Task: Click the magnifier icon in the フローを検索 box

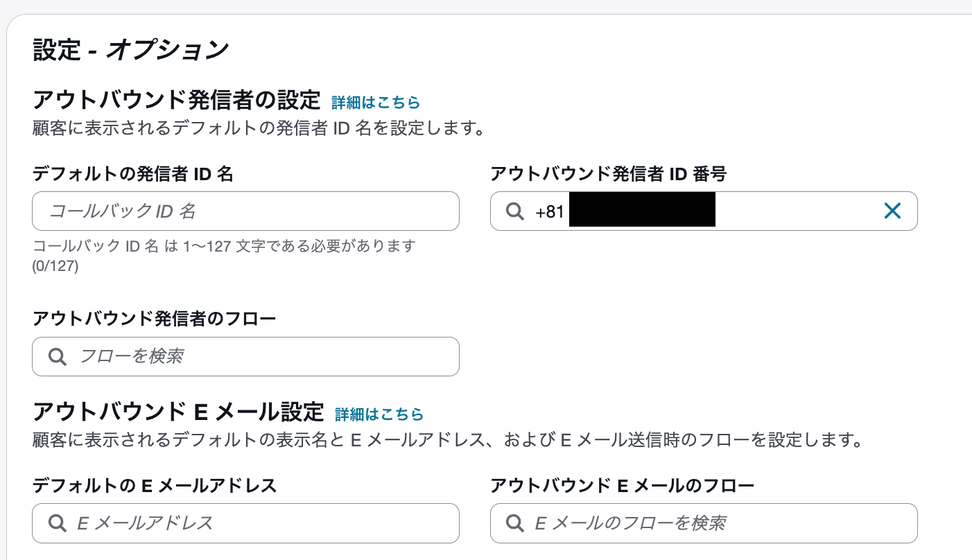Action: click(57, 356)
